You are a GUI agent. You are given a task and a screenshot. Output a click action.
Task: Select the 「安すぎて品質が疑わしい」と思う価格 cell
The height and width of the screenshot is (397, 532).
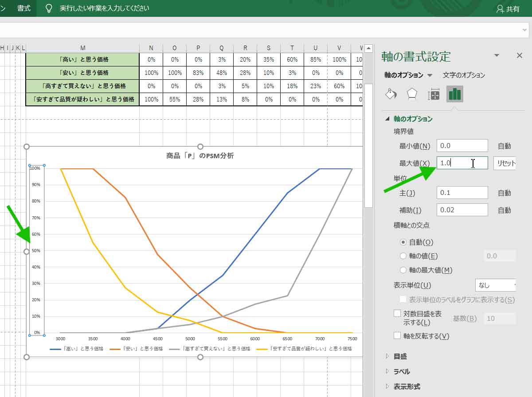(83, 99)
